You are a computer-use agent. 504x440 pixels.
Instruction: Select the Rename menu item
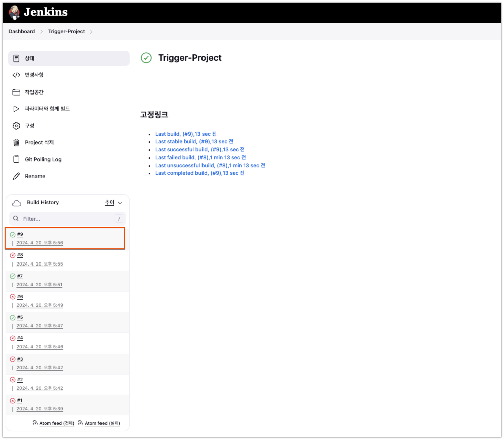point(69,176)
